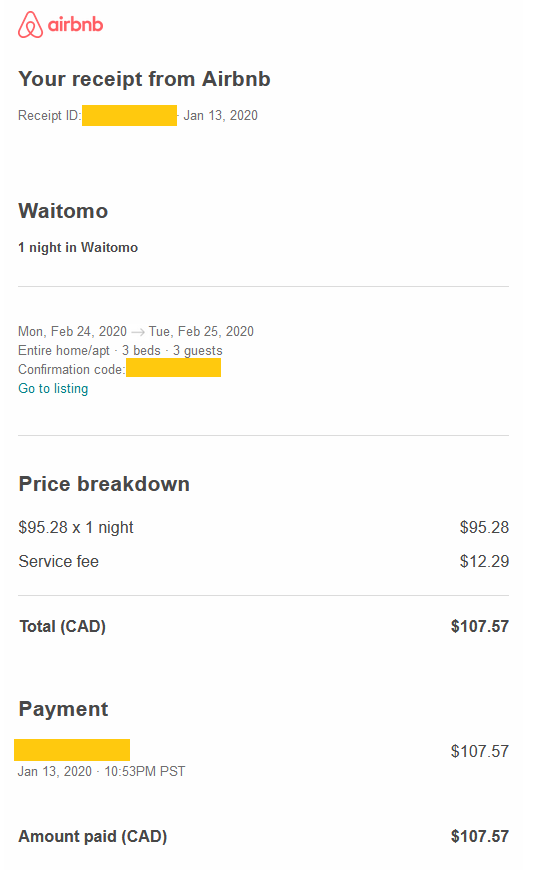
Task: Click the Mon, Feb 24, 2020 check-in date
Action: tap(73, 331)
